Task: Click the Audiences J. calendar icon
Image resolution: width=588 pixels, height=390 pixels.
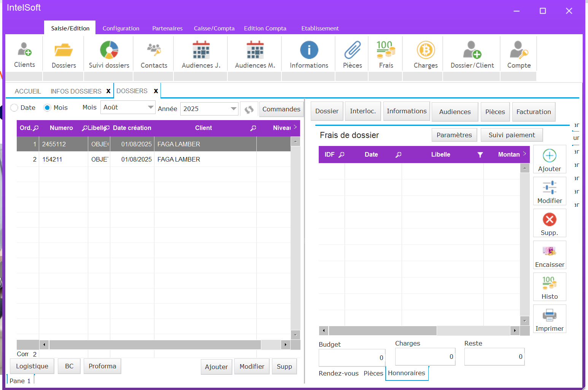Action: click(201, 50)
